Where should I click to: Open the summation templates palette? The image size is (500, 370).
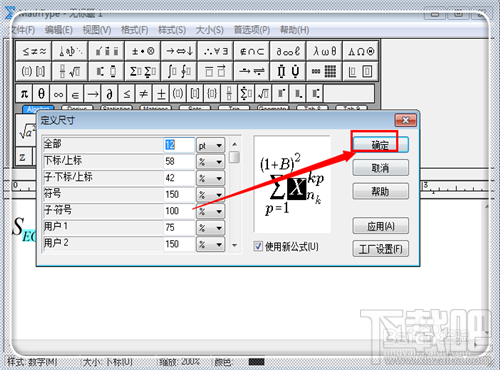pos(143,71)
